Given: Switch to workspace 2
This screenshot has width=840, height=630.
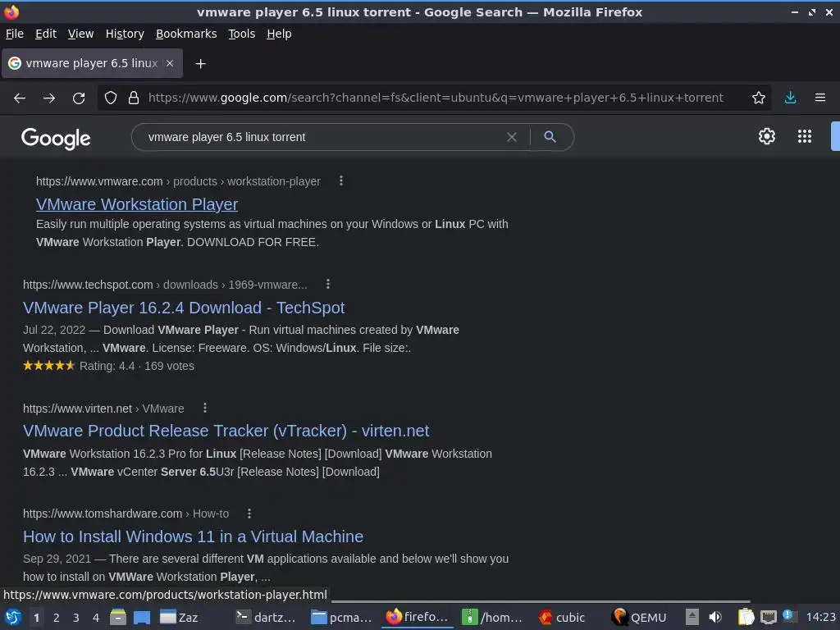Looking at the screenshot, I should (57, 618).
